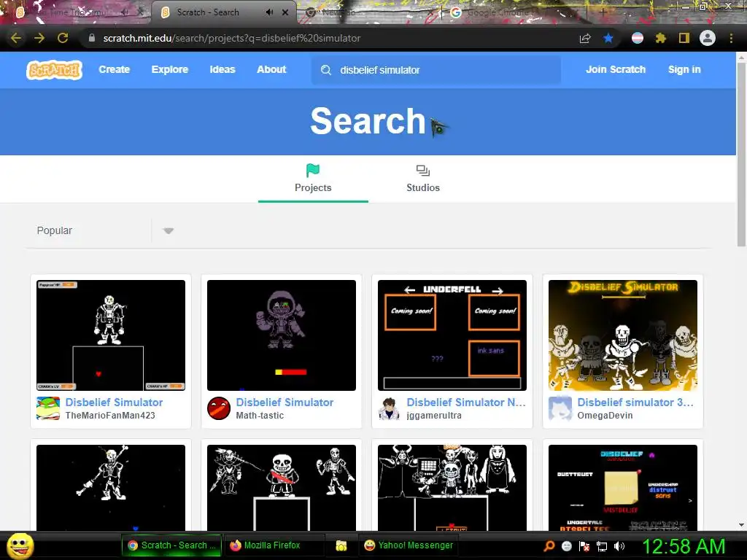Reload the page with the refresh icon
This screenshot has width=747, height=560.
(x=63, y=38)
